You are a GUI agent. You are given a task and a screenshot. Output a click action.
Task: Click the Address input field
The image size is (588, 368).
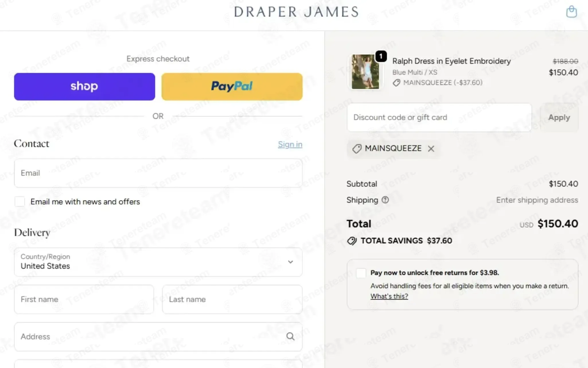pos(158,336)
